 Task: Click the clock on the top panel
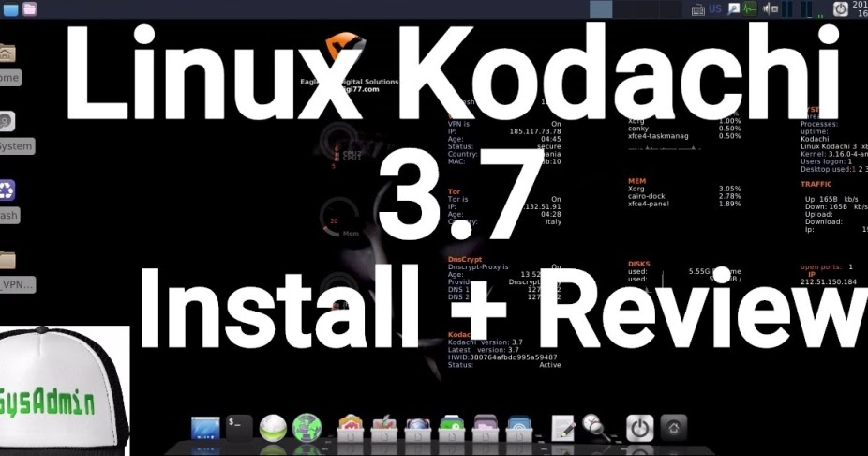tap(861, 8)
